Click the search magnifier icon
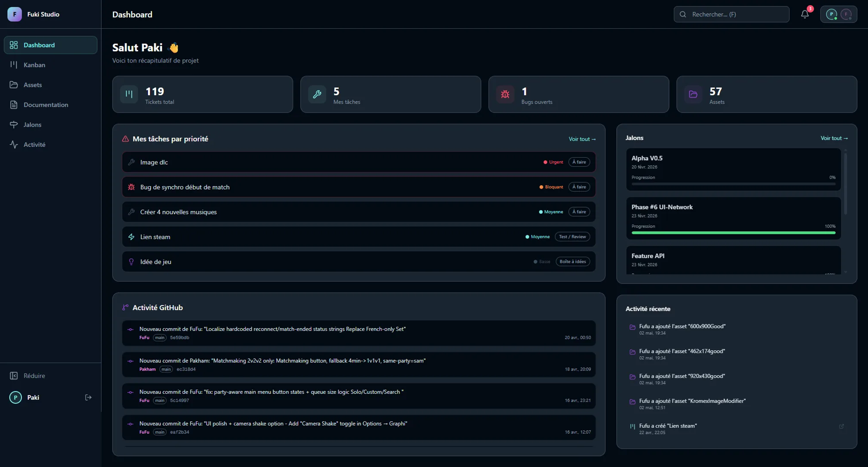 (683, 14)
